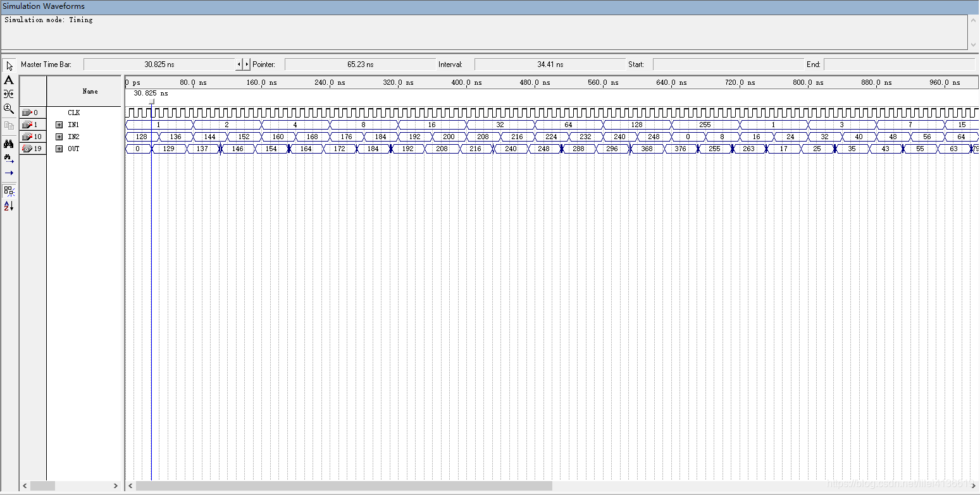Click the Start time field

coord(728,64)
